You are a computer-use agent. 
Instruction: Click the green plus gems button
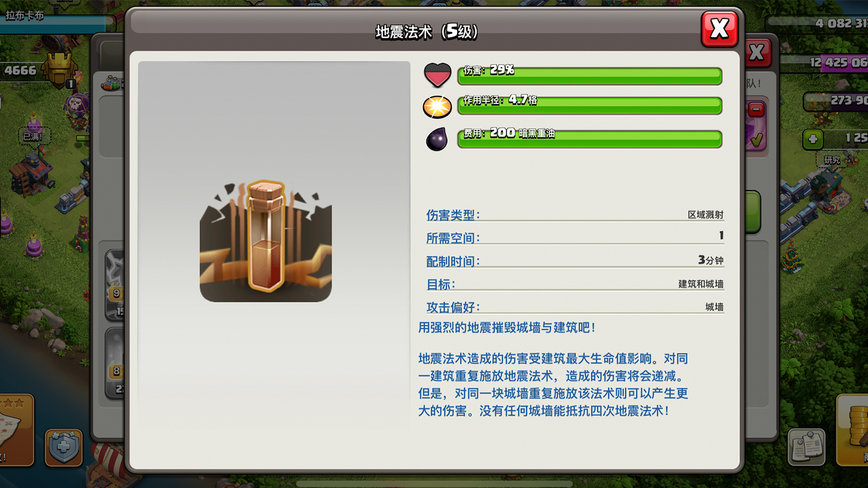813,139
